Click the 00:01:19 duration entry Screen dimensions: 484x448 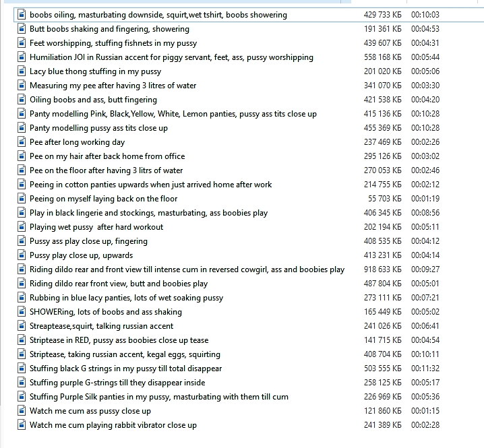[x=425, y=199]
